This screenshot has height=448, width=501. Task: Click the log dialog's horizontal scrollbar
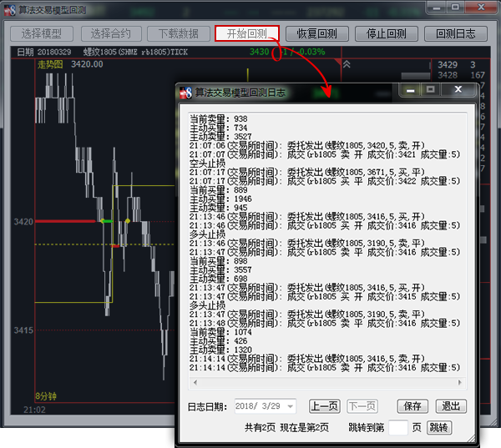pyautogui.click(x=330, y=383)
